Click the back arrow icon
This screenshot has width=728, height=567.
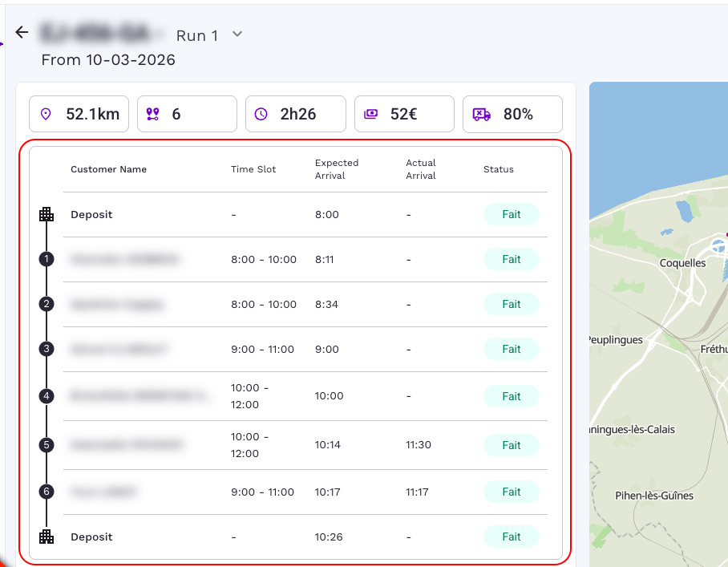coord(22,33)
